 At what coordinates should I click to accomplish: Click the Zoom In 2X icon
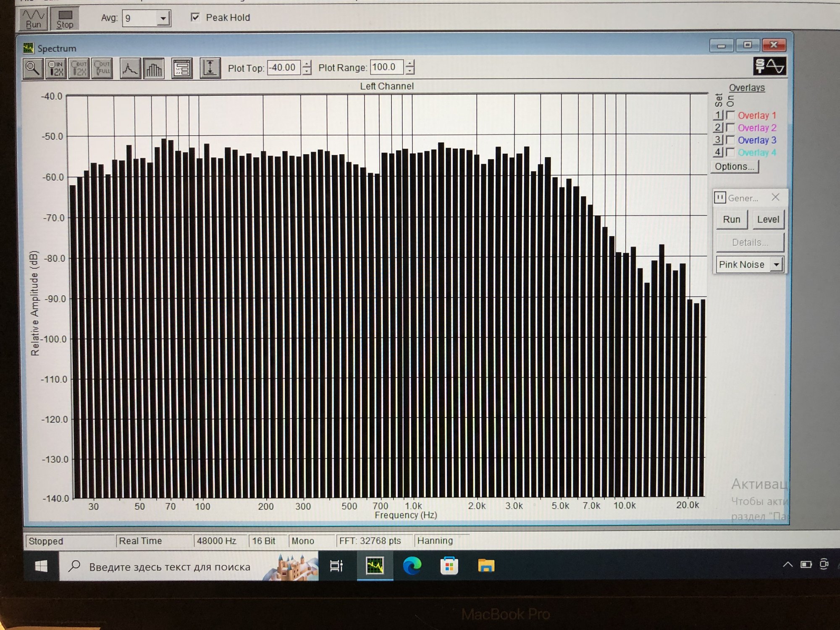pos(55,68)
